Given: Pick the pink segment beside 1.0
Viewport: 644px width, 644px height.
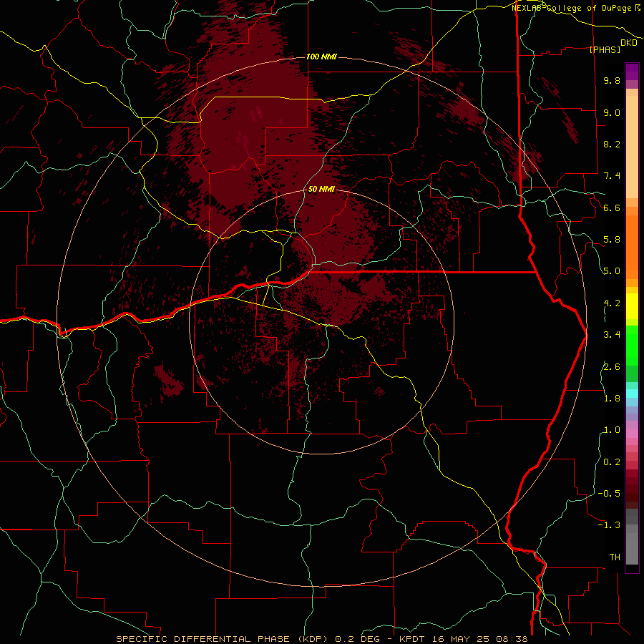Looking at the screenshot, I should click(632, 434).
